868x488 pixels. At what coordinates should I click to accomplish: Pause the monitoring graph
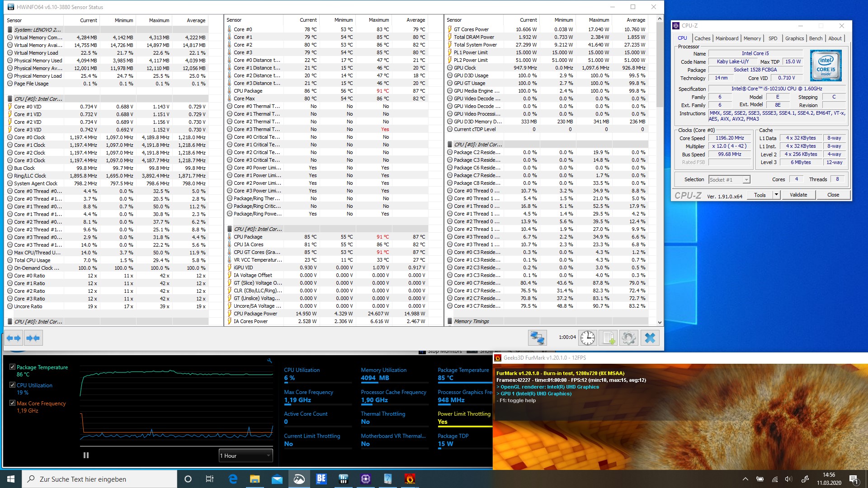click(x=86, y=455)
